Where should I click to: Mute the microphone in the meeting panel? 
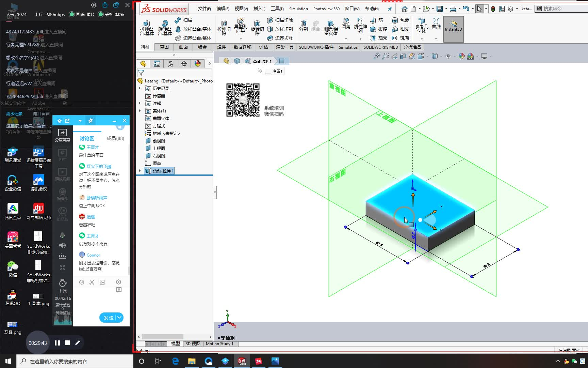(62, 235)
